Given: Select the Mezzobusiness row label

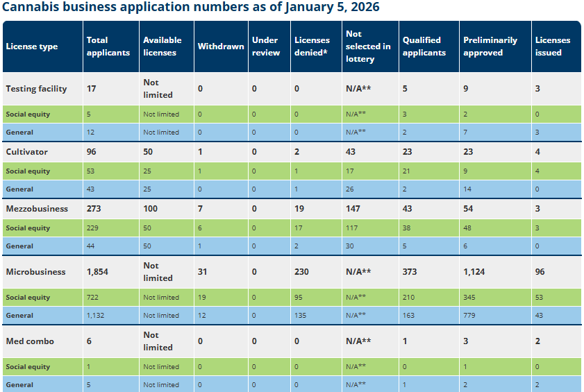Looking at the screenshot, I should [37, 209].
